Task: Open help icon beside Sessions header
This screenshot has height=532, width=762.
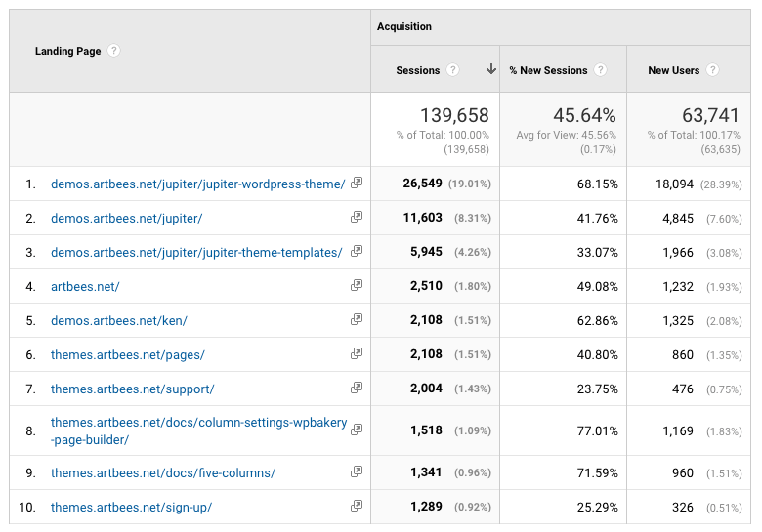Action: click(x=452, y=70)
